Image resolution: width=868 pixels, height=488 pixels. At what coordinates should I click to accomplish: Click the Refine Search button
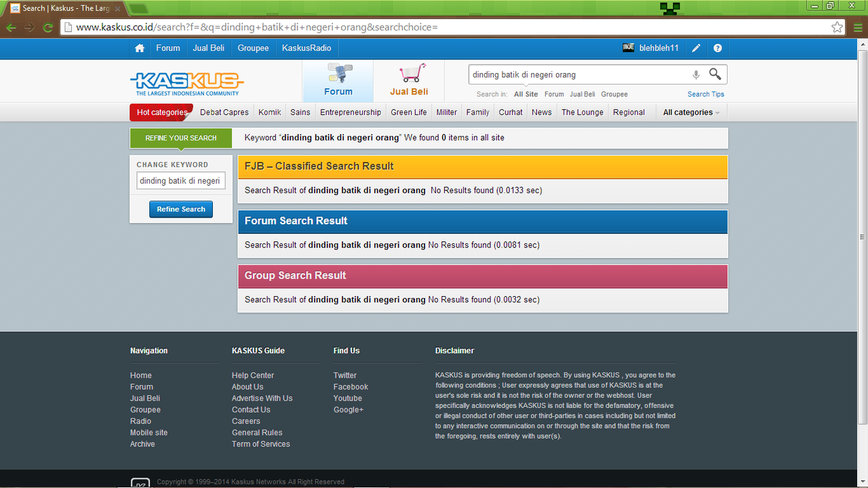point(181,209)
